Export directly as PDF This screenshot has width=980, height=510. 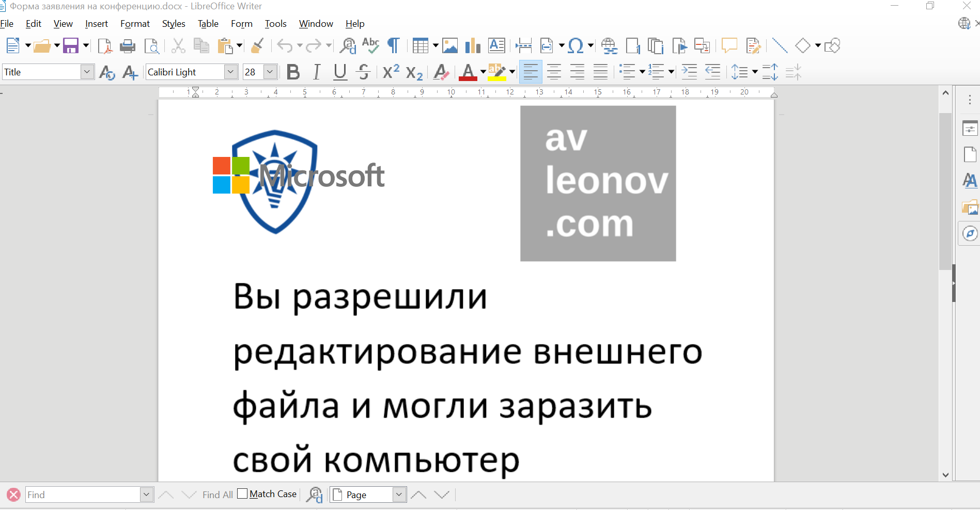coord(105,46)
